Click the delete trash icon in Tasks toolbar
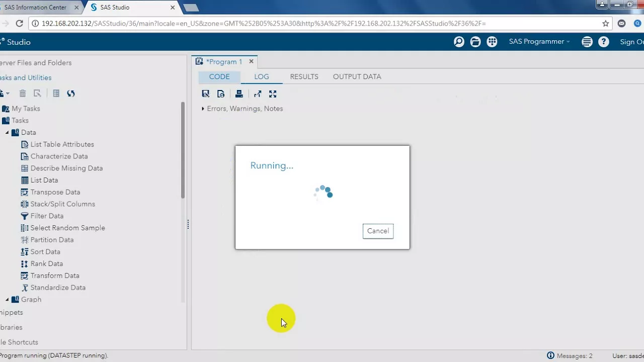 23,94
